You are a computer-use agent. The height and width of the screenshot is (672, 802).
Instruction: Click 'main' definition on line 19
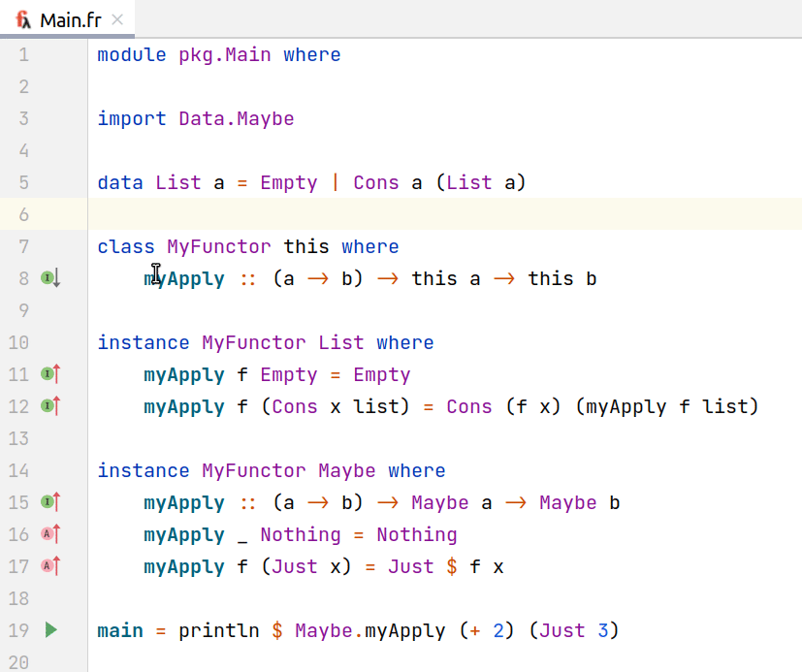120,630
